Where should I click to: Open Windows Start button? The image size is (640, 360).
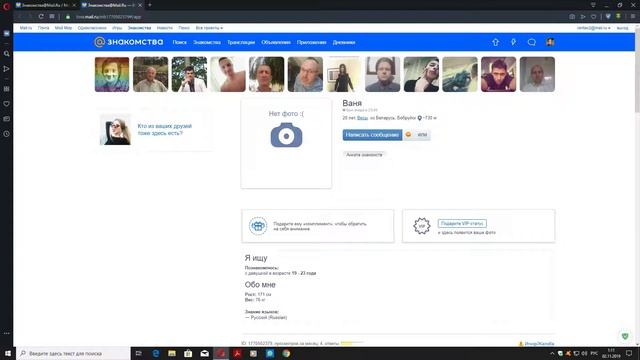(x=8, y=353)
